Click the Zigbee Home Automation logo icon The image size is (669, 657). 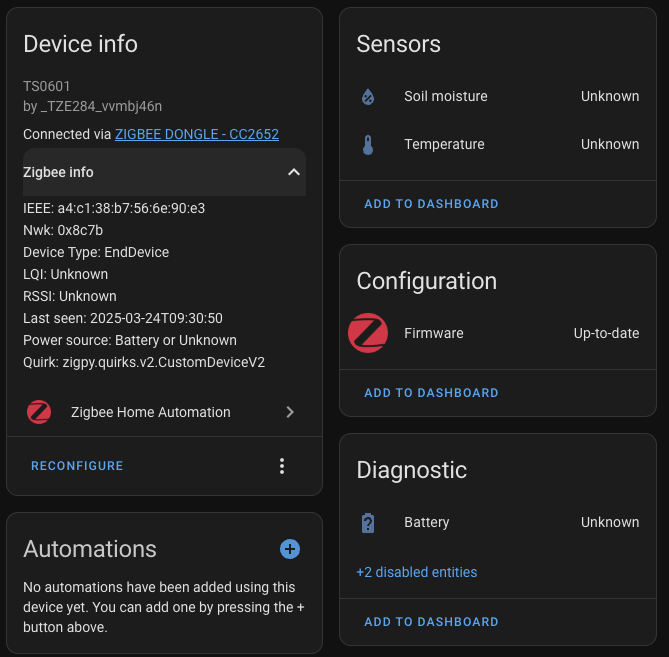coord(39,412)
